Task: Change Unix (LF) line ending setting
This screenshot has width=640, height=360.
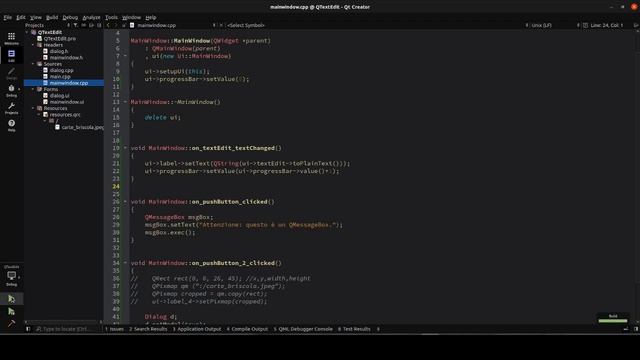Action: click(541, 25)
